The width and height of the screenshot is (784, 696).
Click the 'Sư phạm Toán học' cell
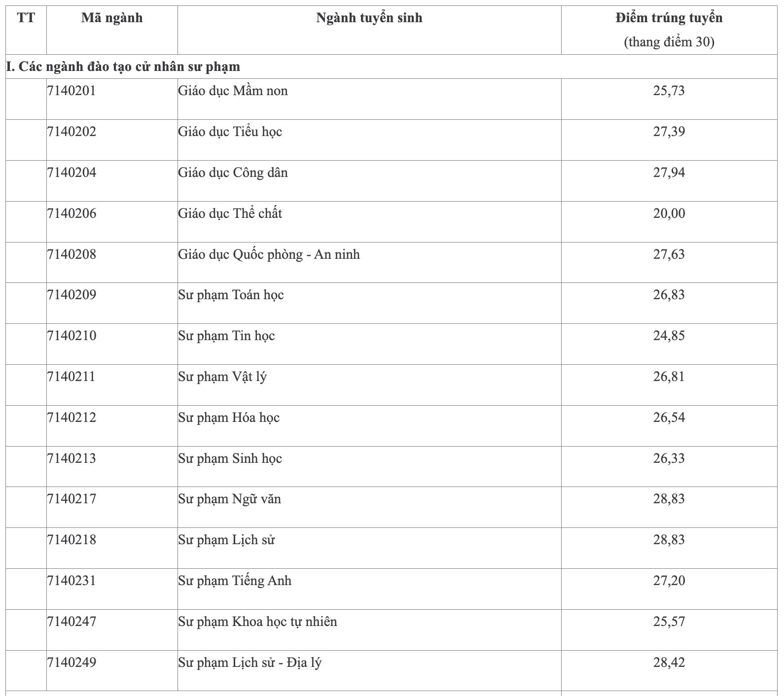(231, 295)
